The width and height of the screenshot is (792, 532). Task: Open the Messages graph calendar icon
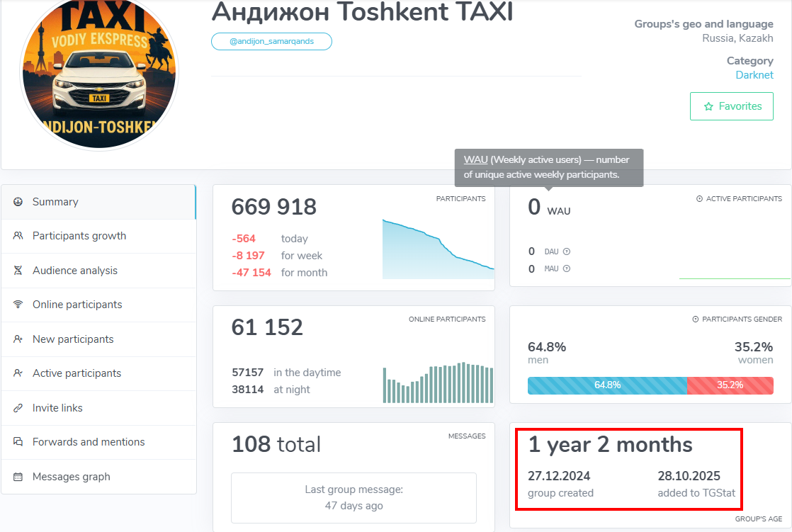(18, 476)
